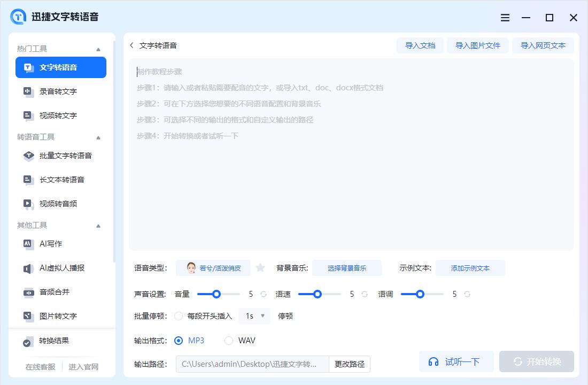Click 试听一下 preview button

(456, 361)
